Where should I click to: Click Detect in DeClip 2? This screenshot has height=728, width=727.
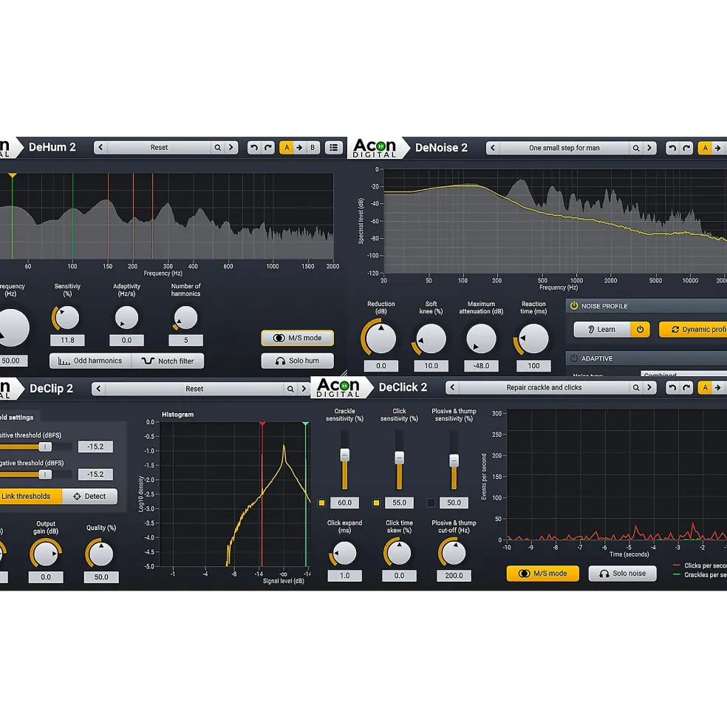89,497
